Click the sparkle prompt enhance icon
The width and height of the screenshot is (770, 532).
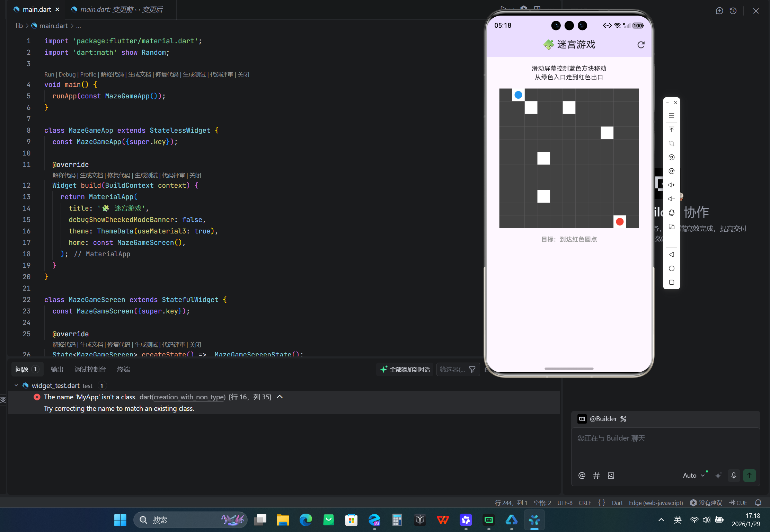pos(718,476)
